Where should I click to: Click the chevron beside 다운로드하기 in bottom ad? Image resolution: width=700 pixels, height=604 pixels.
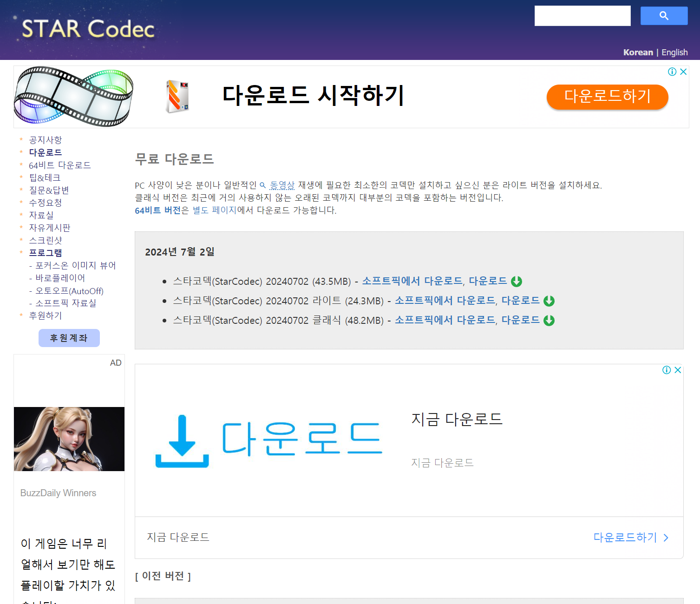point(666,538)
